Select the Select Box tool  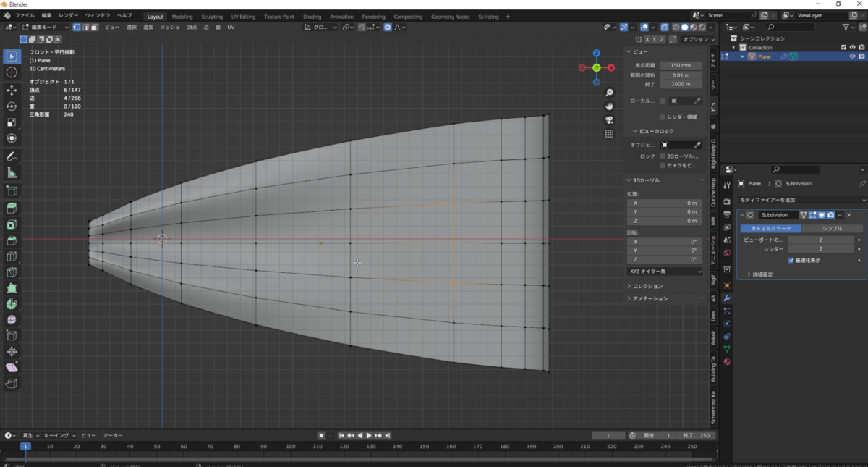tap(12, 56)
